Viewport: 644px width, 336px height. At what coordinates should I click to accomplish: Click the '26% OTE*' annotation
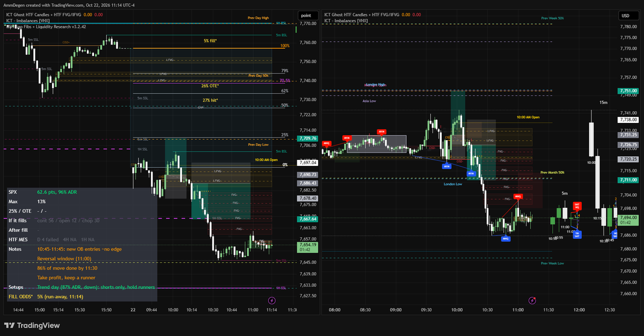coord(210,85)
